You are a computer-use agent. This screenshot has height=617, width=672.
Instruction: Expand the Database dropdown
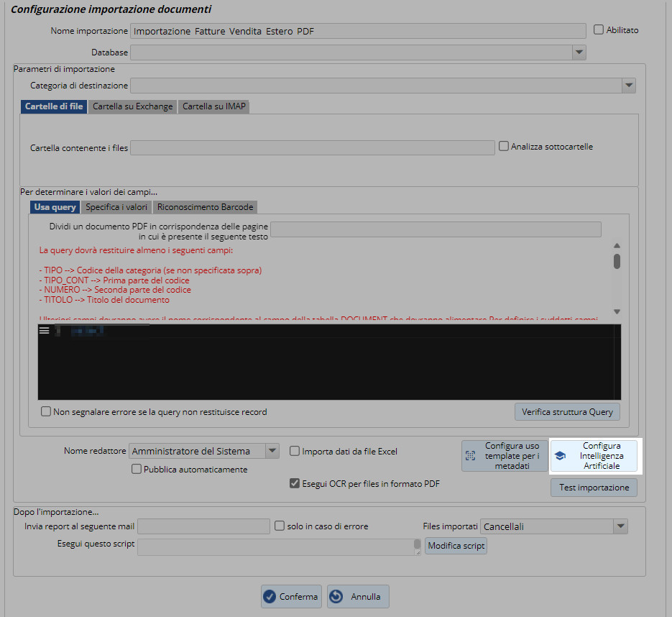pyautogui.click(x=579, y=52)
